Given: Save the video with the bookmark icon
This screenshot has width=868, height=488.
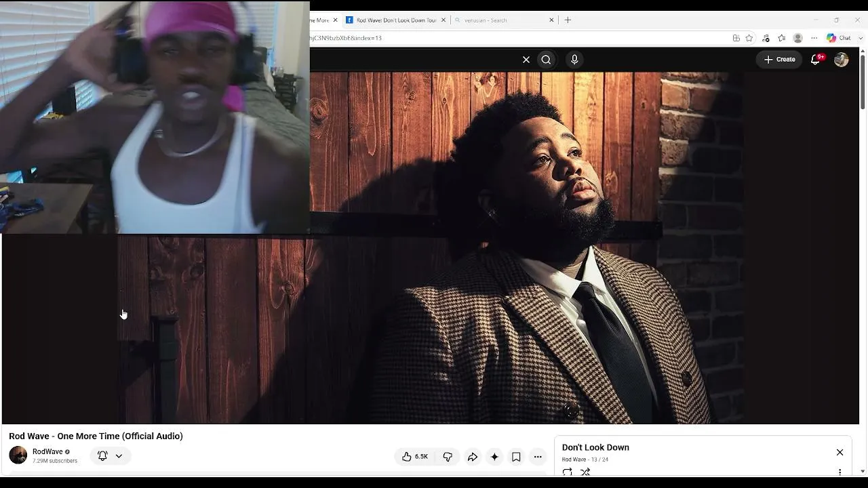Looking at the screenshot, I should click(516, 457).
